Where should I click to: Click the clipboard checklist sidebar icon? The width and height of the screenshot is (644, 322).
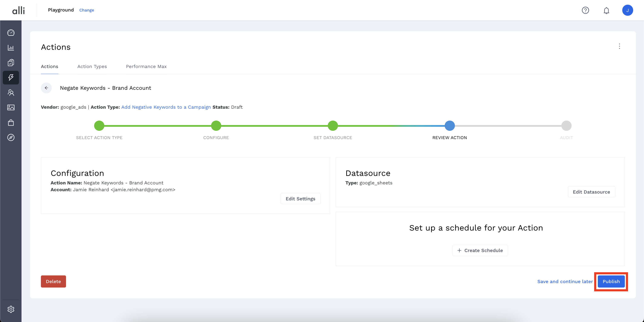(11, 63)
